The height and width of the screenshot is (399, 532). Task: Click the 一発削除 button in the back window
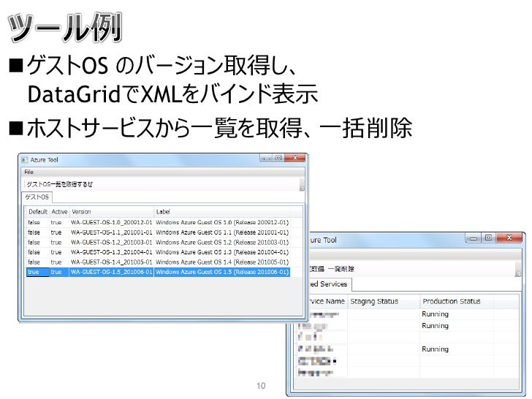point(341,269)
